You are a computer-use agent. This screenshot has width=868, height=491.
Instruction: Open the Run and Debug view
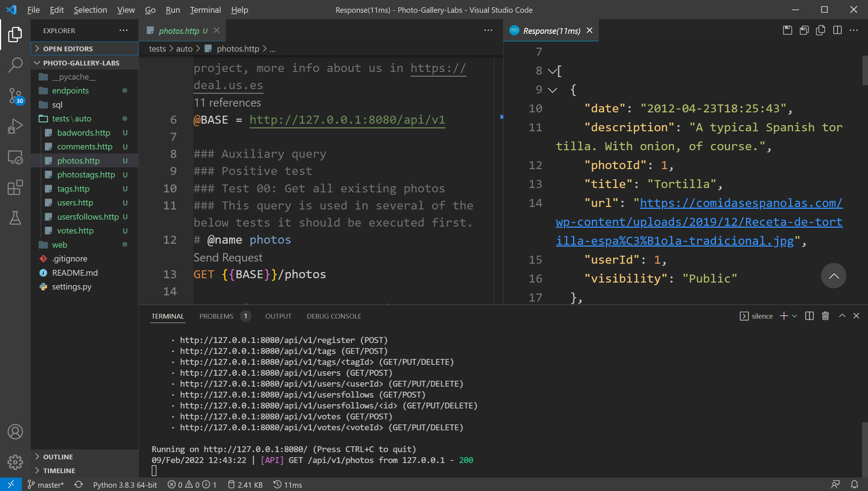pos(15,125)
